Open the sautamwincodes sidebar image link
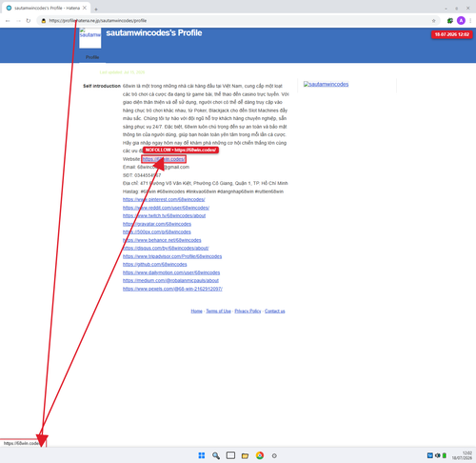476x463 pixels. (x=326, y=84)
